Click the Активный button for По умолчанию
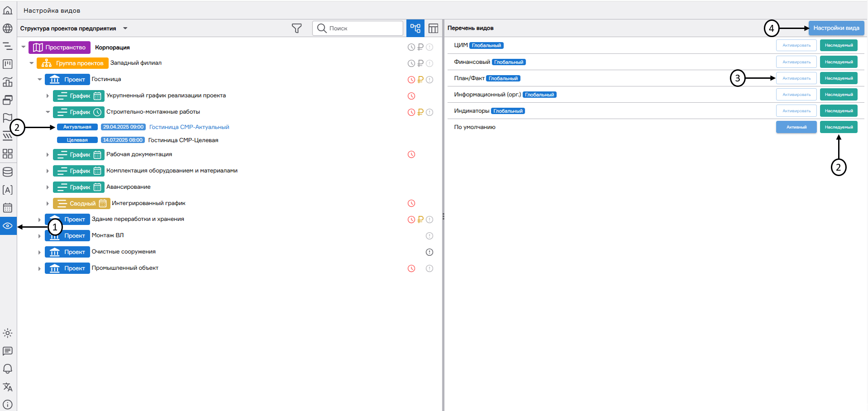868x411 pixels. [x=796, y=127]
